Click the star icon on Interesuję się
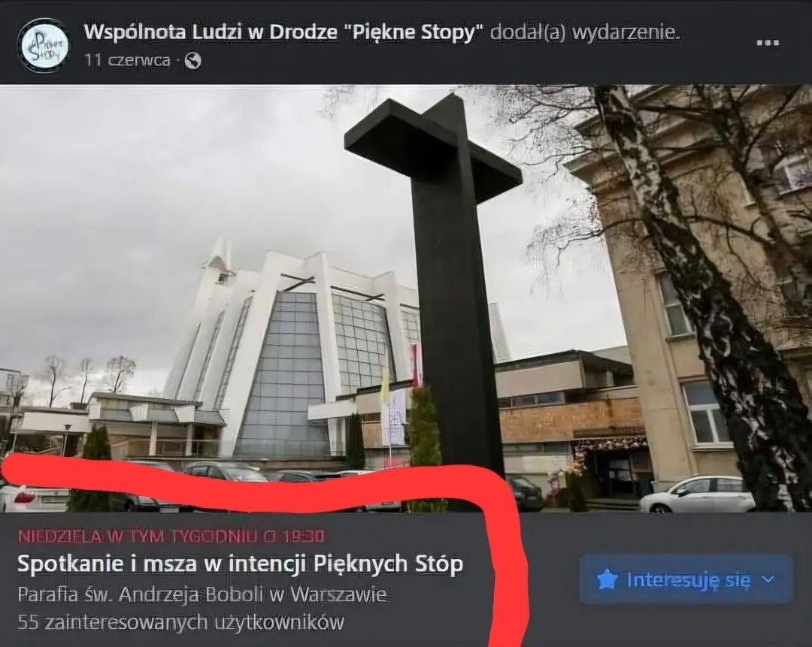Image resolution: width=812 pixels, height=647 pixels. coord(607,579)
